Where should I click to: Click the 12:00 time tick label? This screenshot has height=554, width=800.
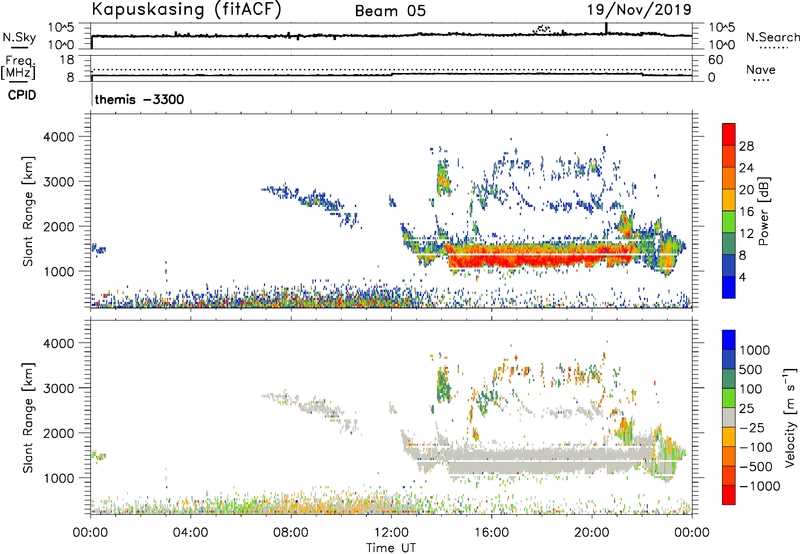click(x=391, y=533)
